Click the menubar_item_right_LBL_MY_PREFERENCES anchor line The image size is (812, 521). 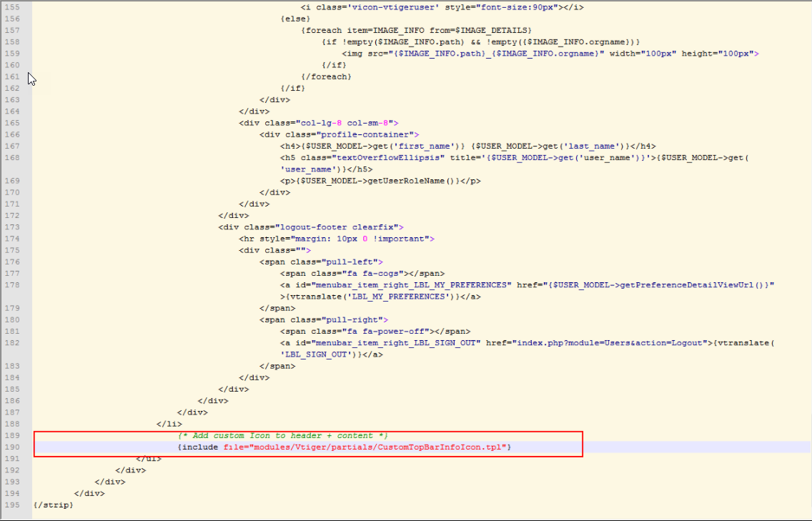(x=528, y=285)
